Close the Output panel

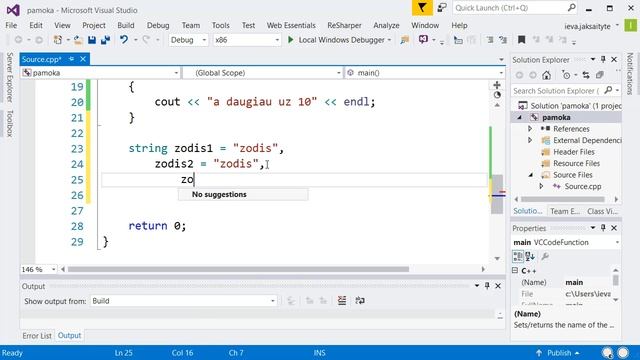pyautogui.click(x=498, y=286)
